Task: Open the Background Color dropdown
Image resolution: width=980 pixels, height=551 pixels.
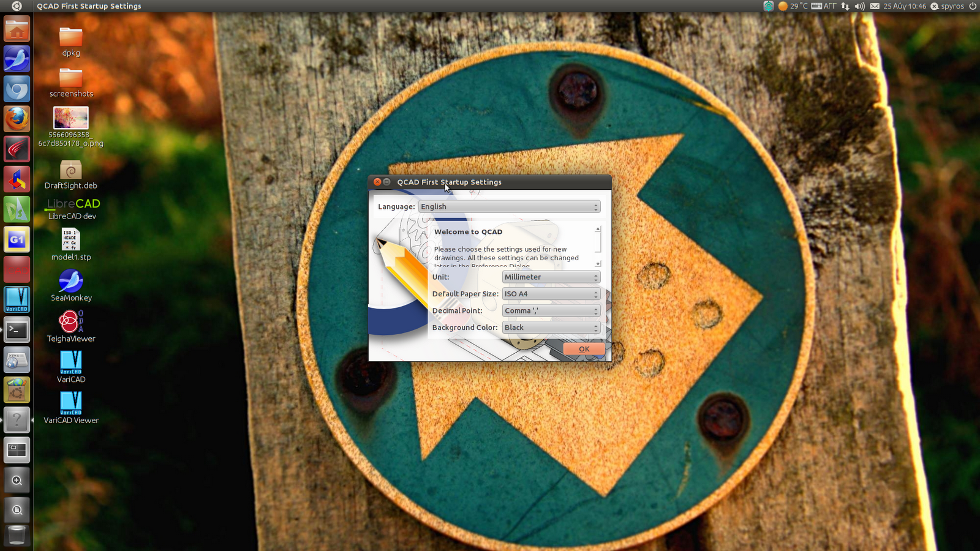Action: pyautogui.click(x=551, y=328)
